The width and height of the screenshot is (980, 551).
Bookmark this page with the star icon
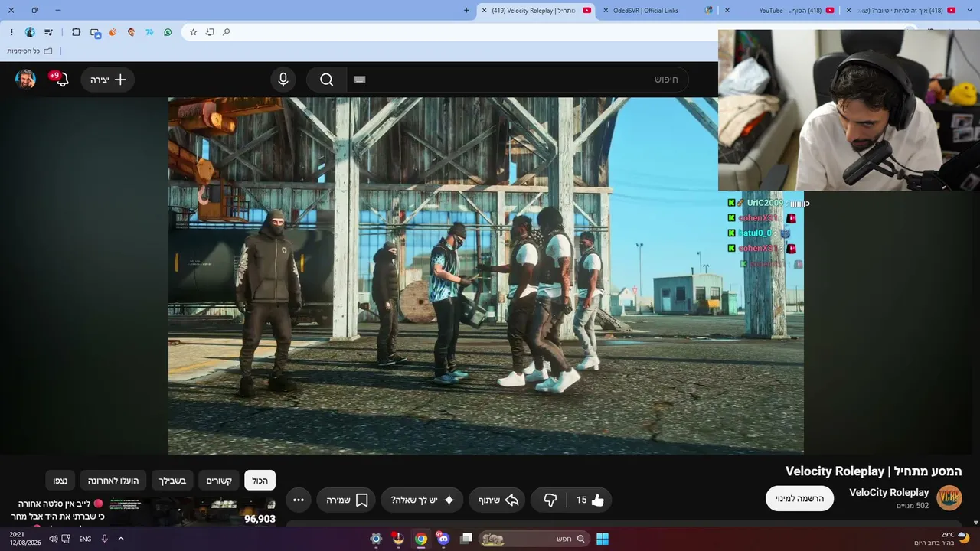193,32
